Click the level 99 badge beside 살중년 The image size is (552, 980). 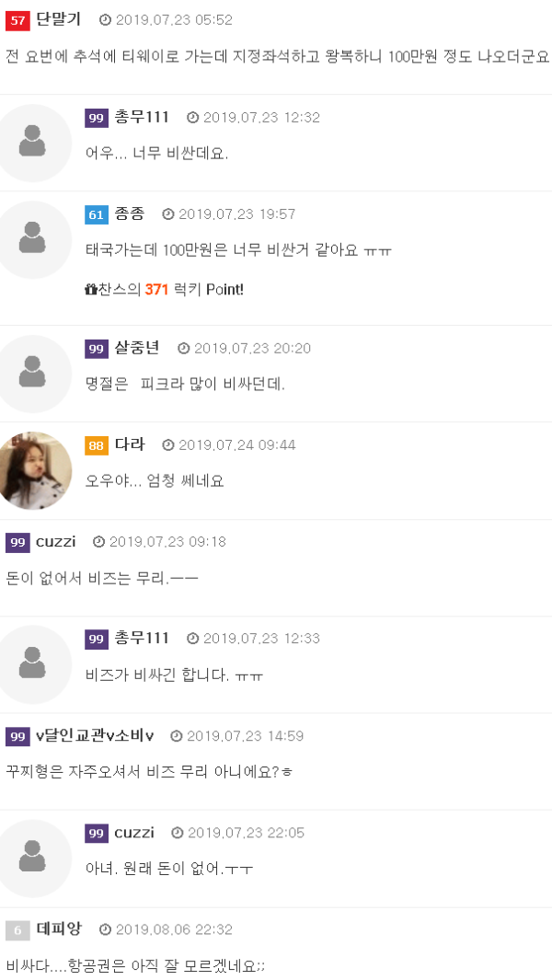pos(97,349)
